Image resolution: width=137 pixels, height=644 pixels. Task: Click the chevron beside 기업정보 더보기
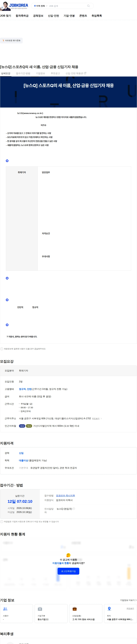[x=136, y=600]
